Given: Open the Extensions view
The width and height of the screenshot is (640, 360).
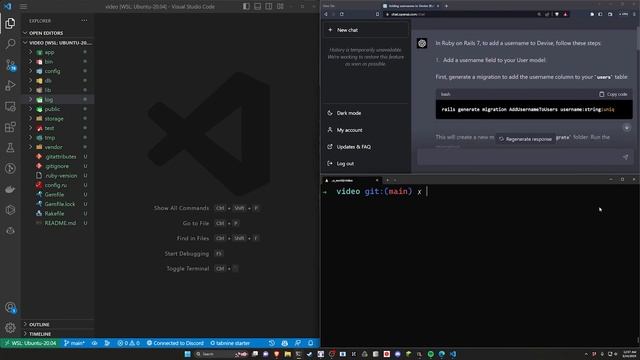Looking at the screenshot, I should [10, 127].
